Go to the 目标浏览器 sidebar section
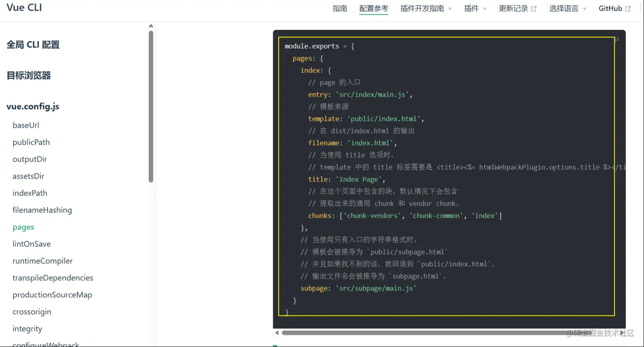 tap(29, 75)
